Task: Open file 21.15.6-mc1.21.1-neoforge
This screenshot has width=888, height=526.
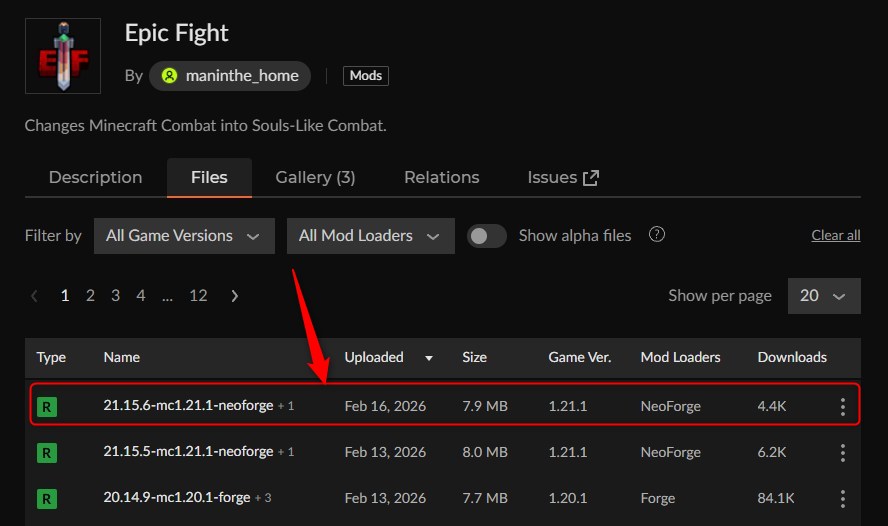Action: [x=188, y=405]
